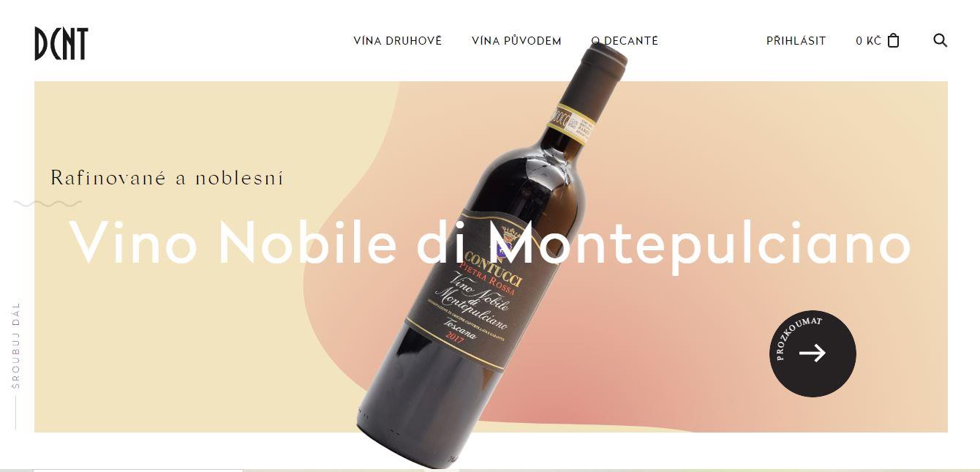Screen dimensions: 980x472
Task: Click the wavy line decoration beside the subtitle
Action: 48,203
